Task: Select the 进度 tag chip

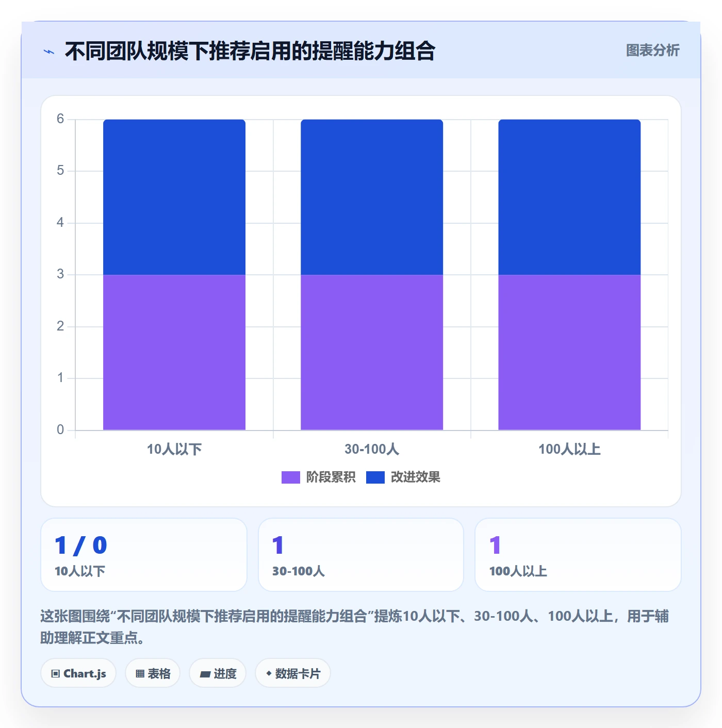Action: [x=218, y=673]
